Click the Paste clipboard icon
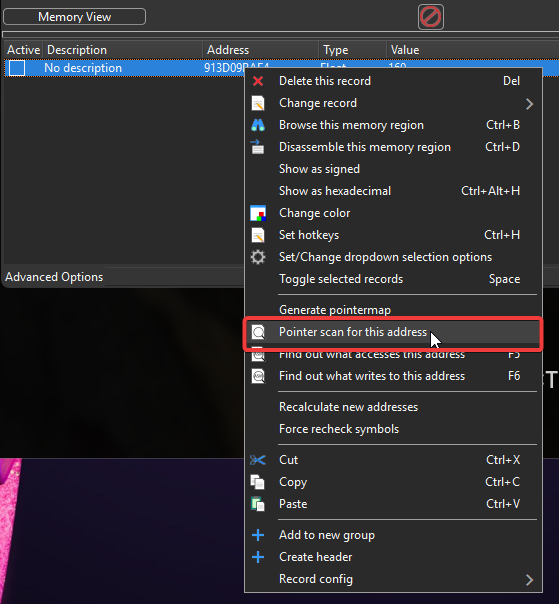The height and width of the screenshot is (604, 559). (257, 504)
